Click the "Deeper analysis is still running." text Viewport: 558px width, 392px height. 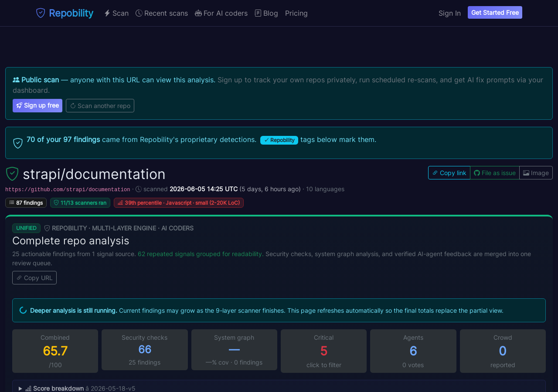[74, 311]
